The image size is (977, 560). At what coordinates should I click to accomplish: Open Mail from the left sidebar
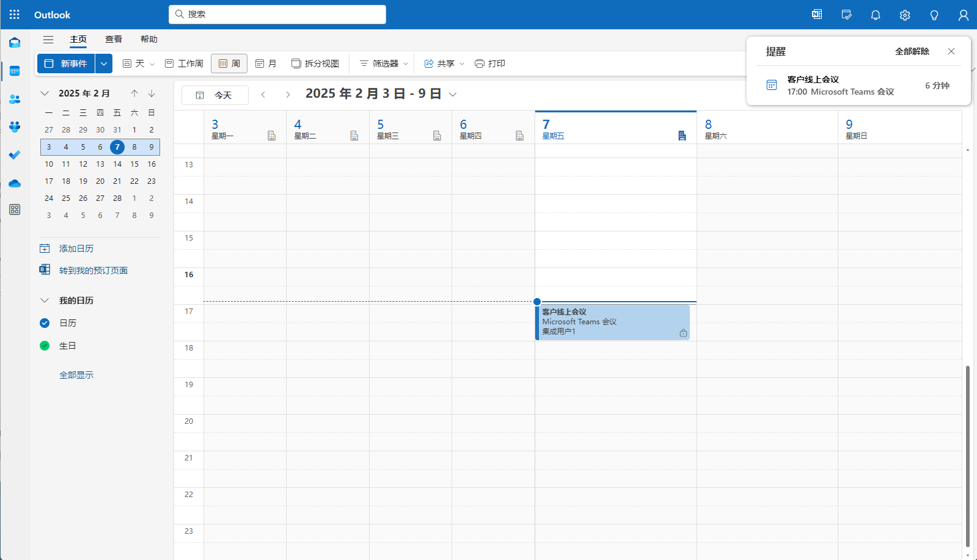[15, 43]
